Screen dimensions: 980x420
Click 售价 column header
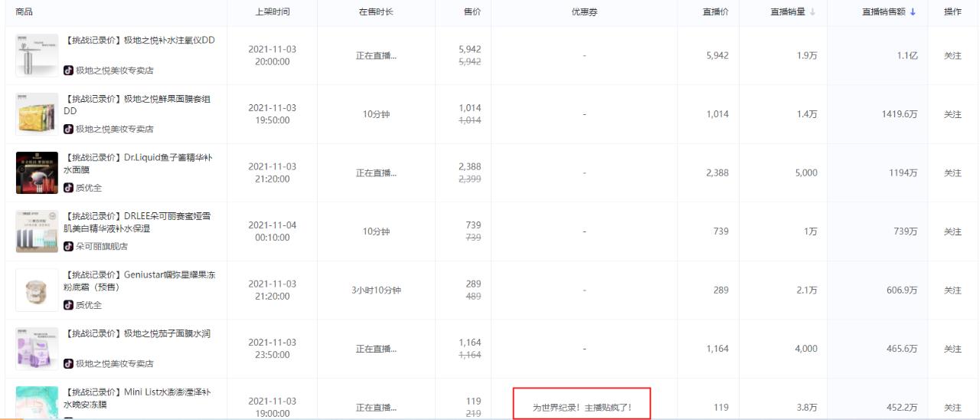click(x=472, y=12)
